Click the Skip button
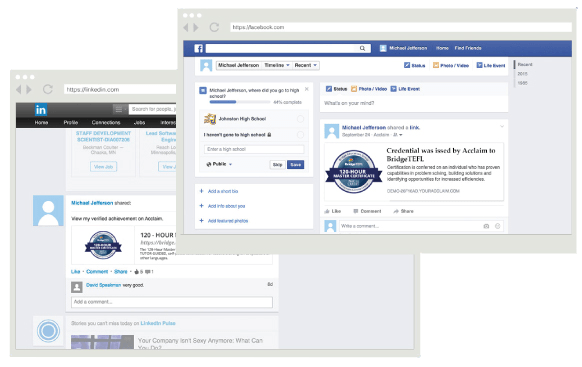Viewport: 582px width, 367px height. tap(278, 164)
